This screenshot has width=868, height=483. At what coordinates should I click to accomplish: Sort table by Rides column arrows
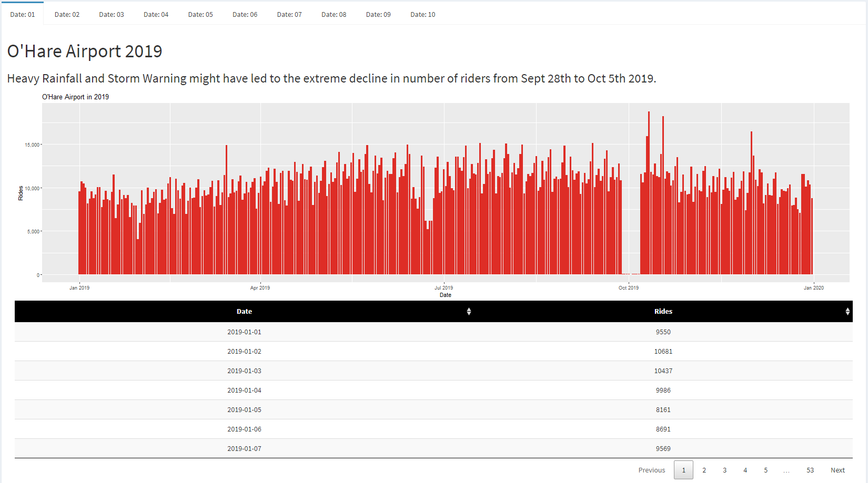[x=847, y=312]
